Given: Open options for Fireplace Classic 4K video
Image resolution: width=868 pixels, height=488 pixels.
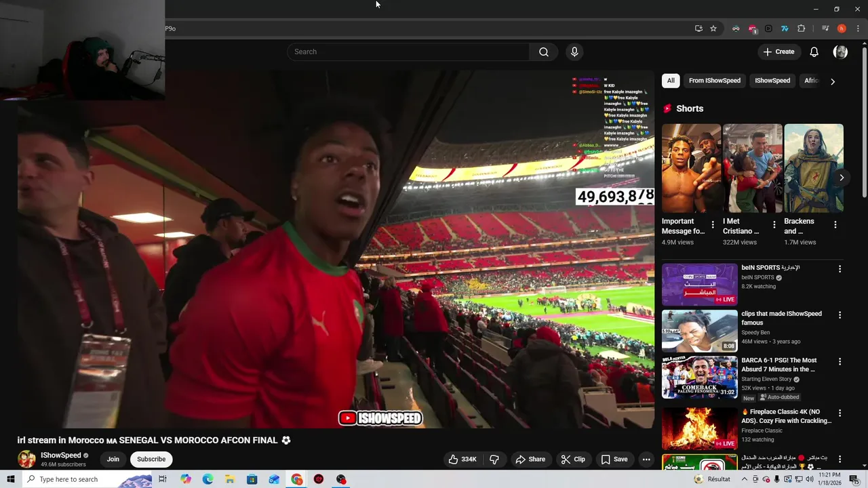Looking at the screenshot, I should (840, 413).
